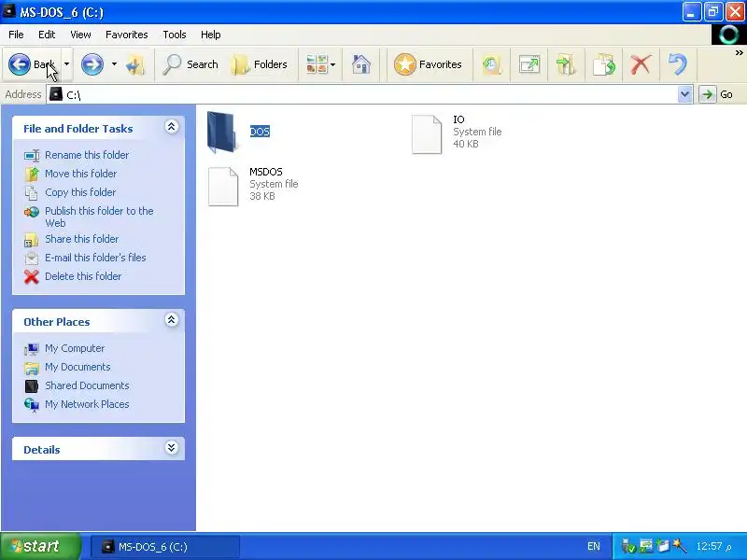Open the Edit menu
Viewport: 747px width, 560px height.
pos(47,35)
